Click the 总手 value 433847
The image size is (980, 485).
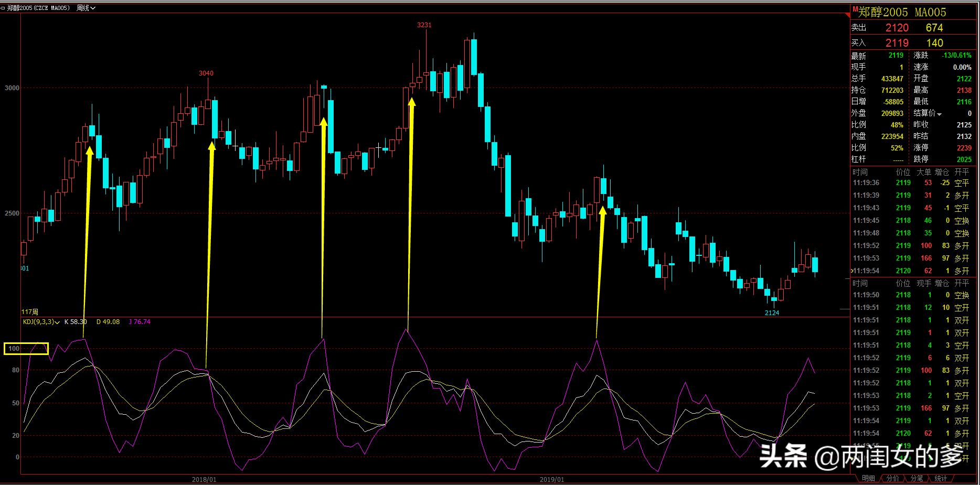892,79
